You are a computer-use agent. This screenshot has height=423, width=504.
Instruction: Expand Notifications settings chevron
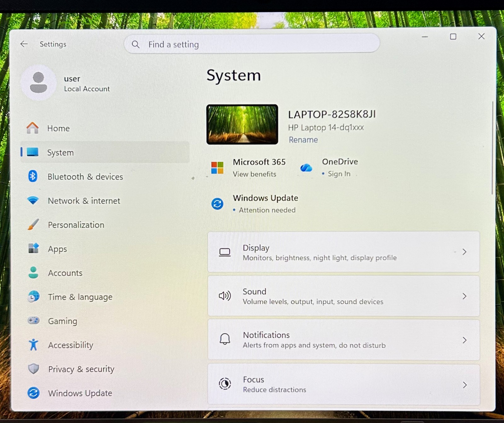point(464,340)
